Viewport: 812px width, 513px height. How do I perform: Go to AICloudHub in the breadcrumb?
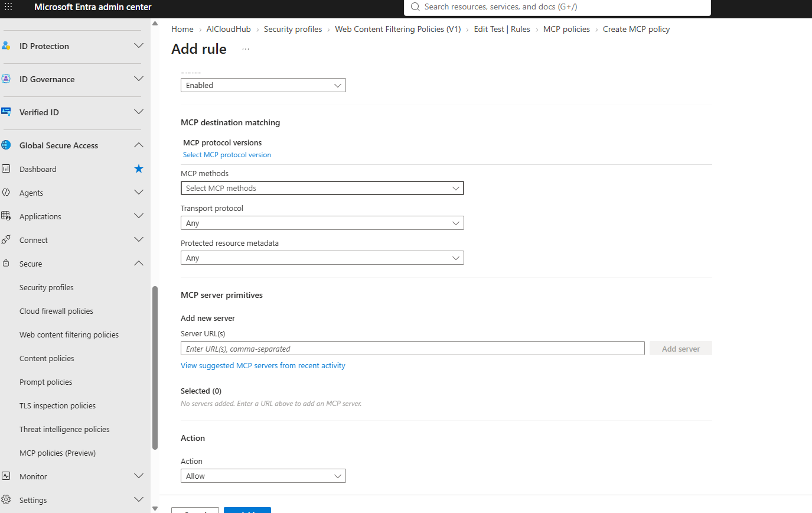click(229, 29)
